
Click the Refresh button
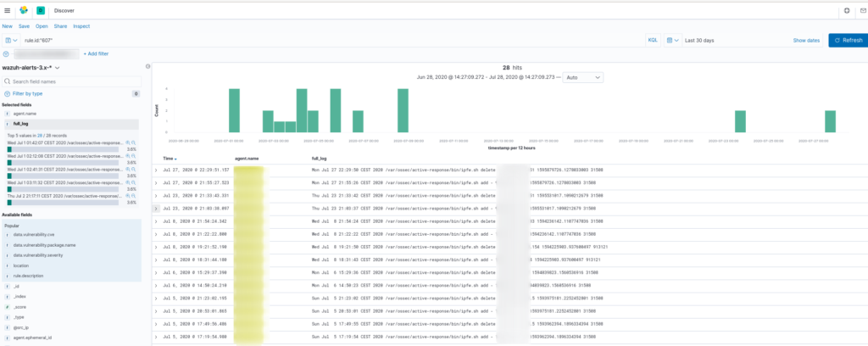click(848, 41)
